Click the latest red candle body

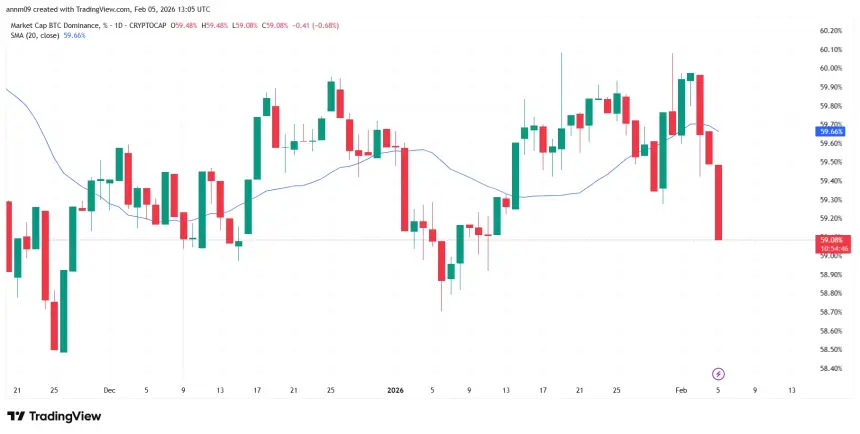click(718, 202)
